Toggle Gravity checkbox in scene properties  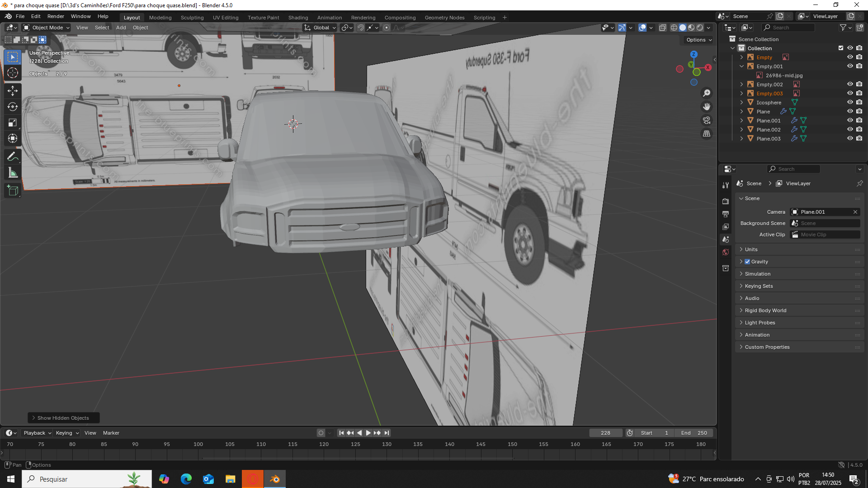click(747, 262)
